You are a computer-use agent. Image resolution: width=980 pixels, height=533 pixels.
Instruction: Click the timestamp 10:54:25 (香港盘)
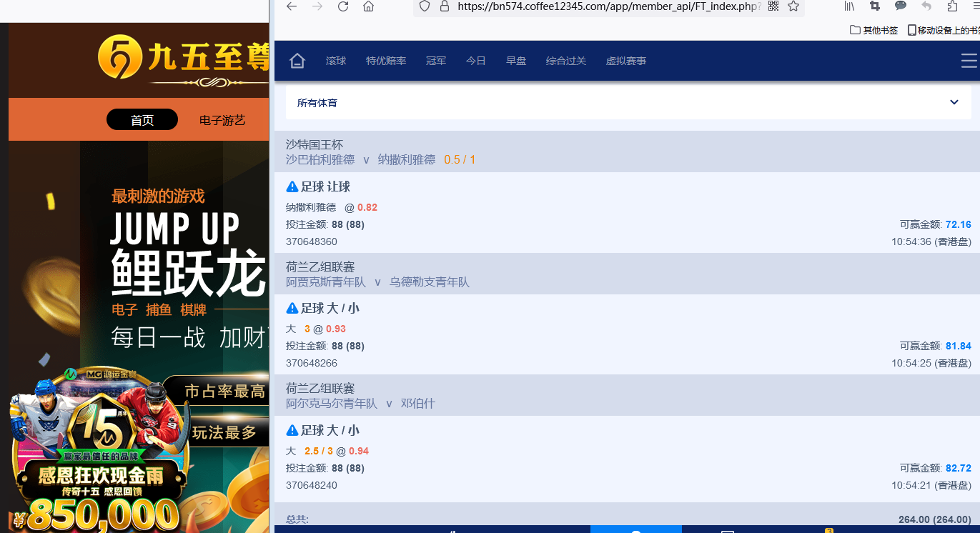(x=931, y=363)
